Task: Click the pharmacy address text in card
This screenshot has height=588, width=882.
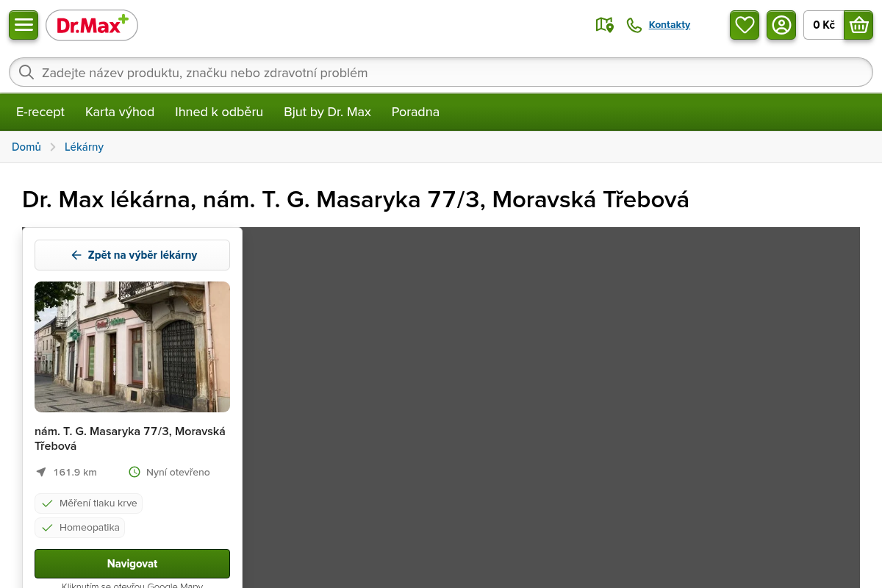Action: (x=130, y=438)
